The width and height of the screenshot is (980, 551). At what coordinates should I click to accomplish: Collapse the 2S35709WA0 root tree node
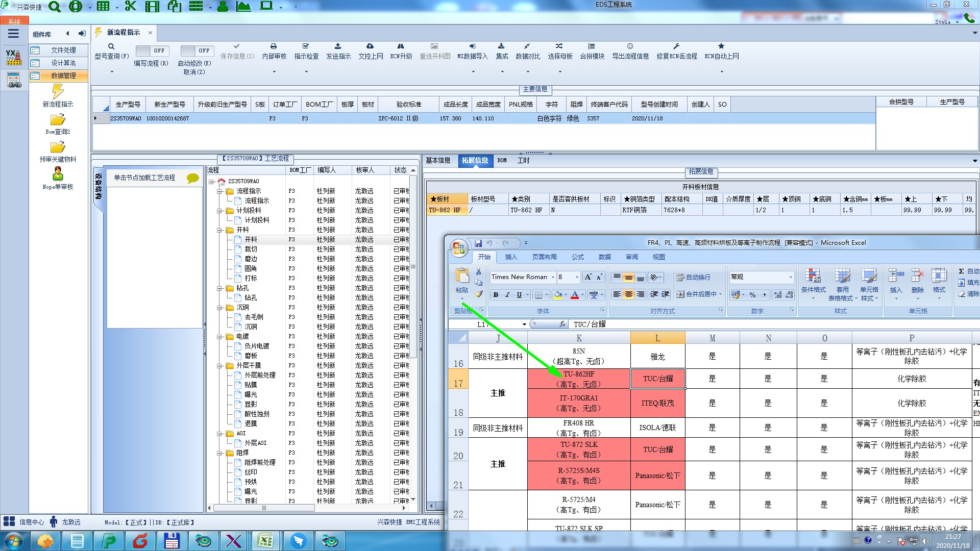tap(211, 182)
